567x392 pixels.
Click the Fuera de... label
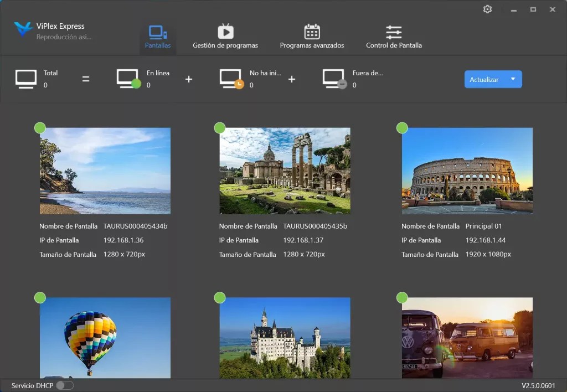point(368,73)
